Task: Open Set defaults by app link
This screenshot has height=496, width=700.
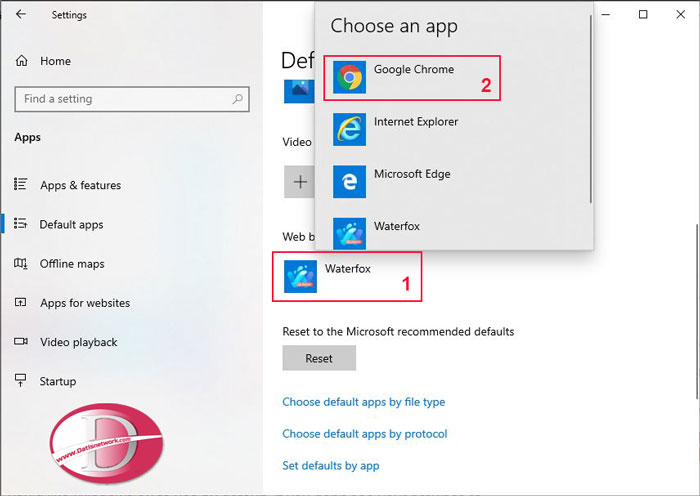Action: [331, 466]
